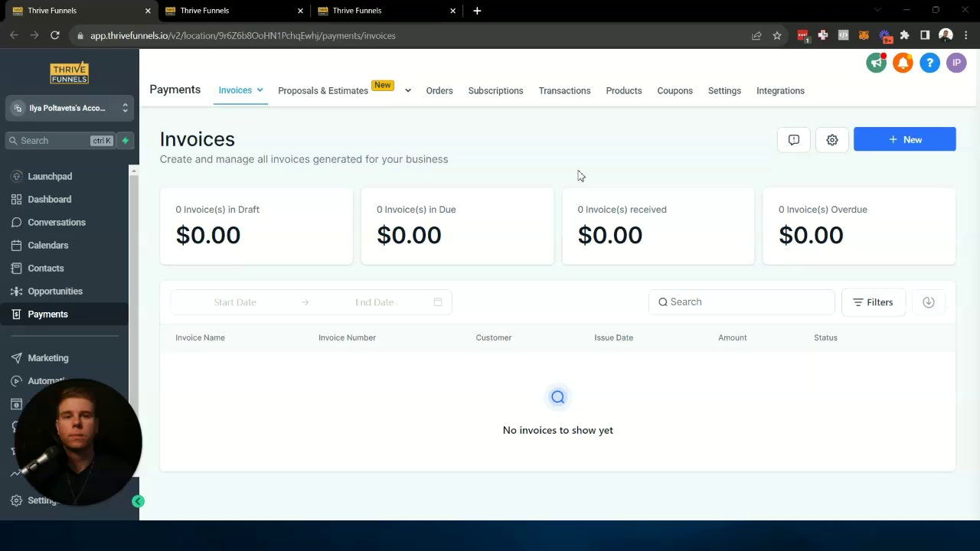The image size is (980, 551).
Task: Open the Integrations tab
Action: pyautogui.click(x=780, y=90)
